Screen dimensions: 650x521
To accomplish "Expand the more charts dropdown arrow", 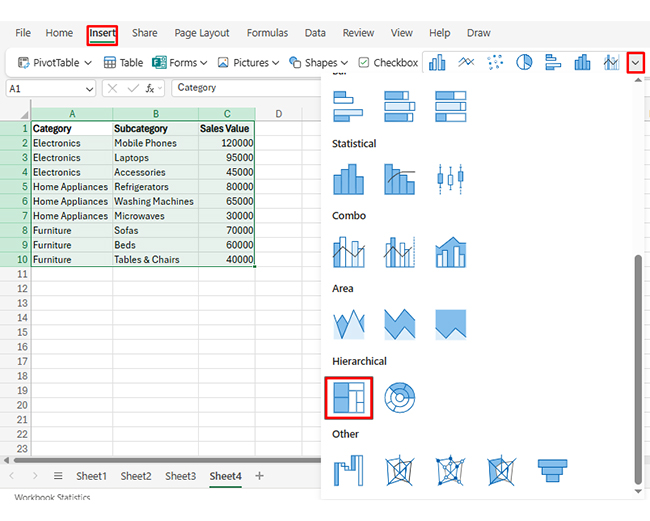I will [x=635, y=63].
